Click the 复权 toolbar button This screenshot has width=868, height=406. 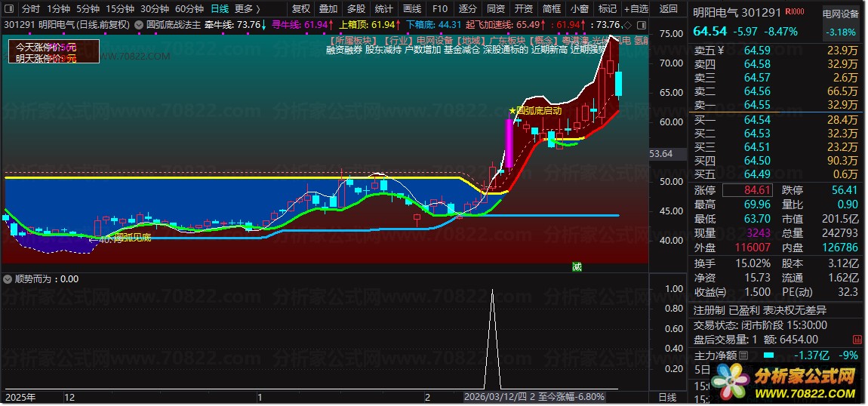coord(301,9)
